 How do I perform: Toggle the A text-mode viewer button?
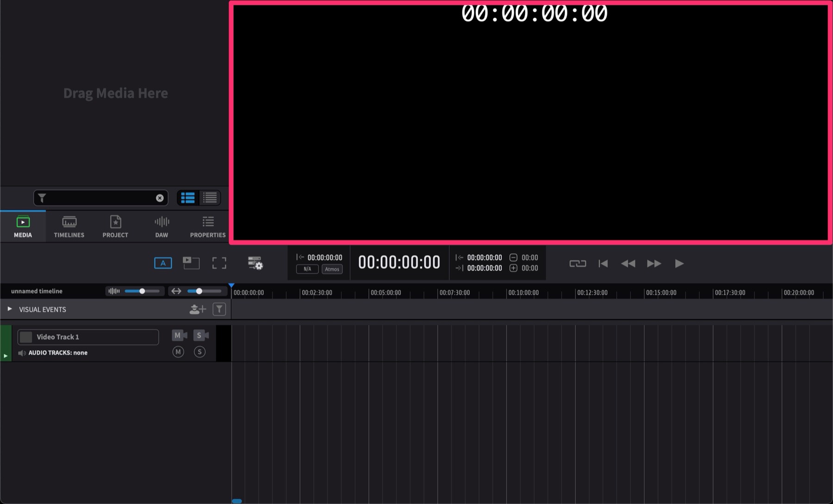click(163, 263)
